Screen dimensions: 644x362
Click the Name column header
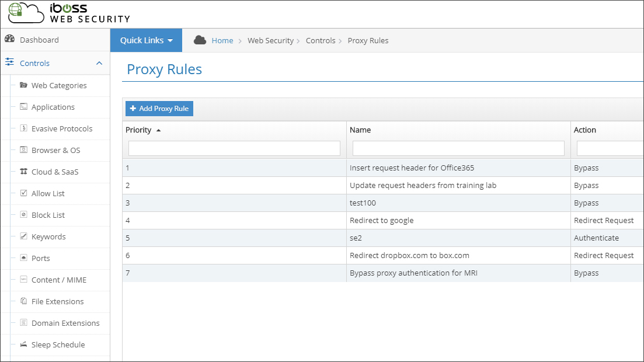point(360,130)
